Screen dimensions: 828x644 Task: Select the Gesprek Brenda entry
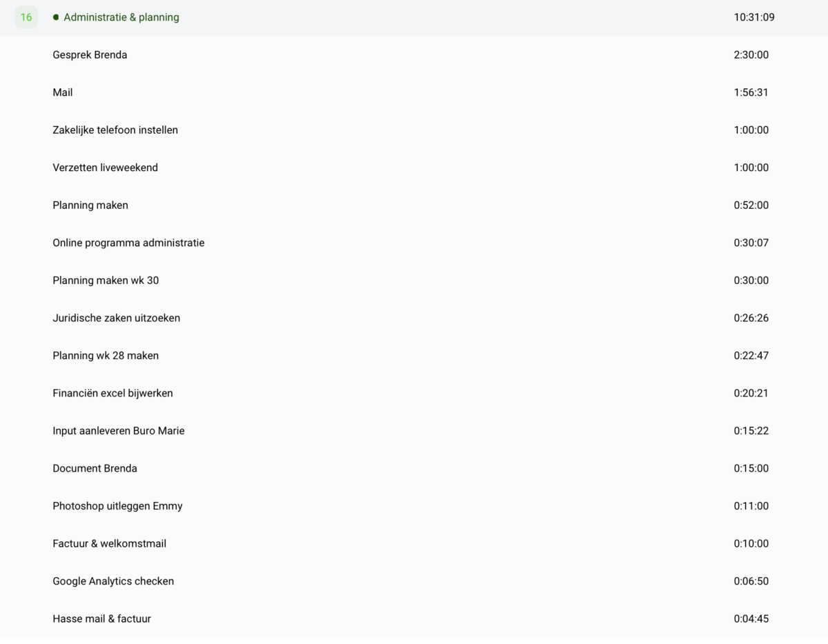[x=90, y=55]
